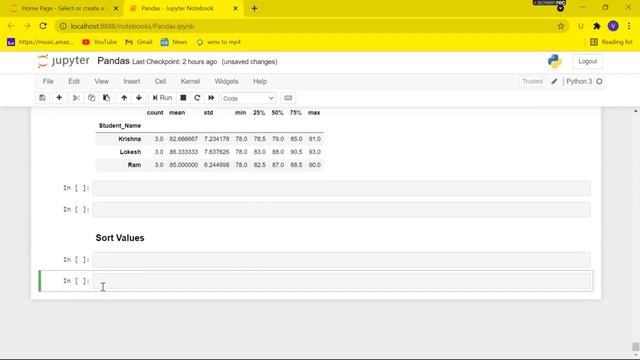Open the Widgets menu
The height and width of the screenshot is (360, 640).
(x=227, y=82)
